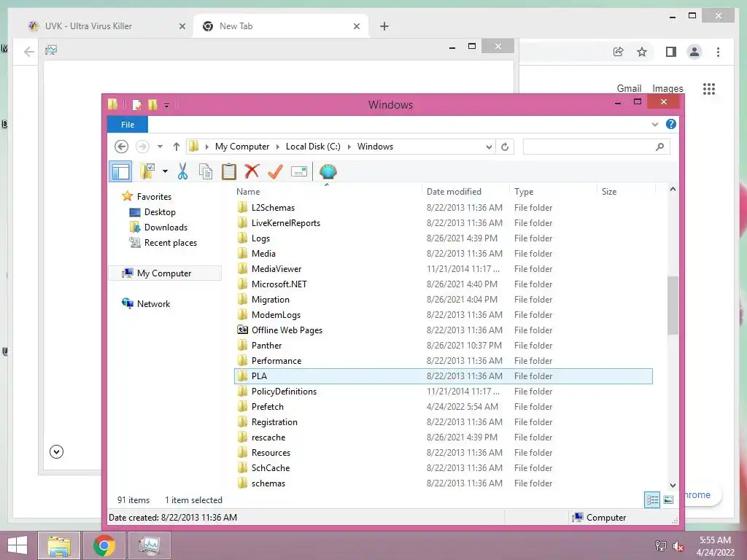Open Explorer help question mark icon

(x=671, y=124)
